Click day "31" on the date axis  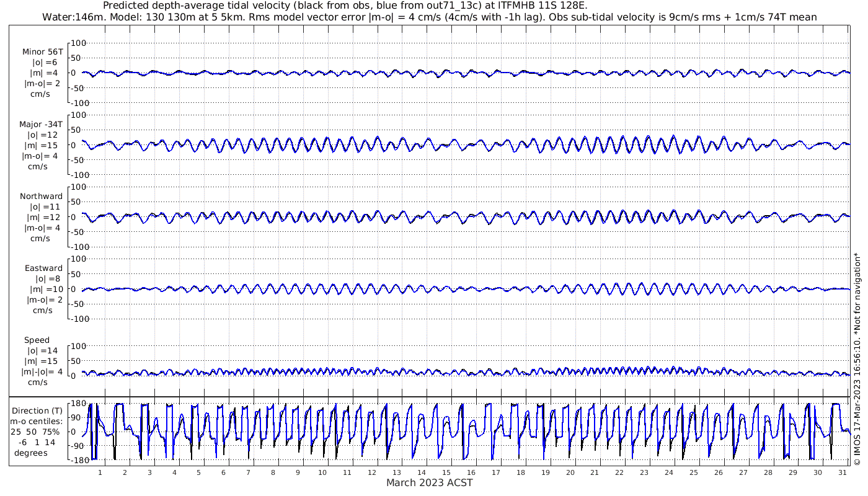point(842,472)
